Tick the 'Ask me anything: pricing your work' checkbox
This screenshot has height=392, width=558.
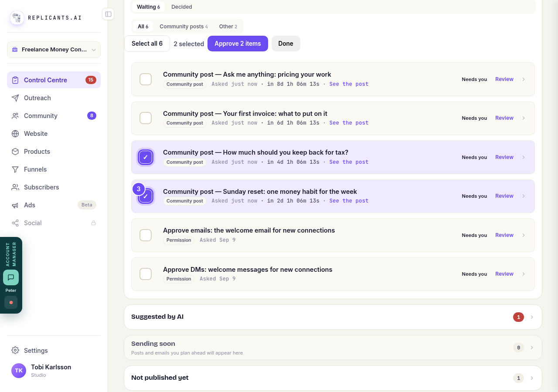tap(146, 79)
